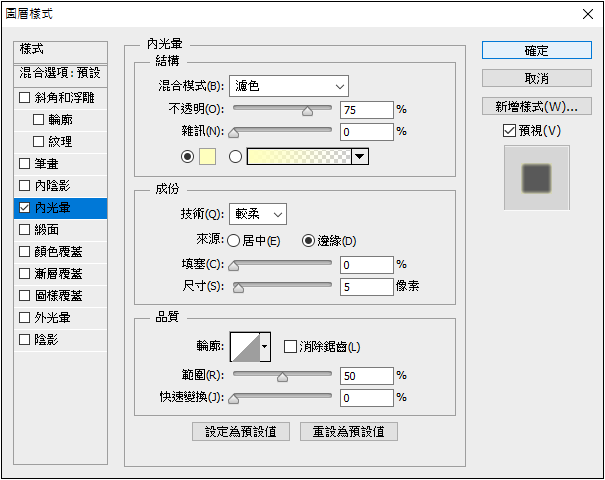Choose 居中 (Center) as glow source
605x480 pixels.
234,240
